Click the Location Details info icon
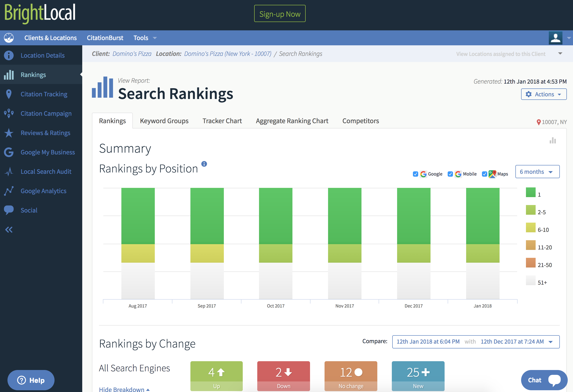The image size is (573, 392). [x=9, y=55]
